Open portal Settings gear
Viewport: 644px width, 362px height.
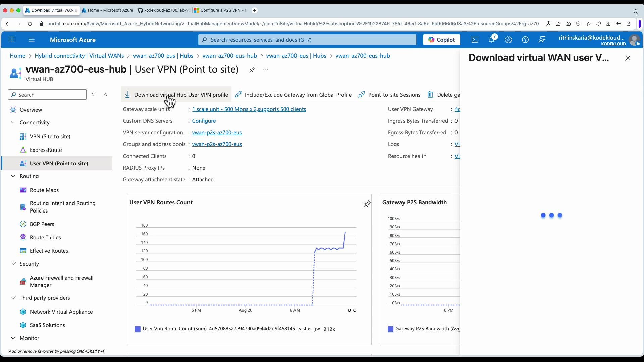(x=508, y=40)
